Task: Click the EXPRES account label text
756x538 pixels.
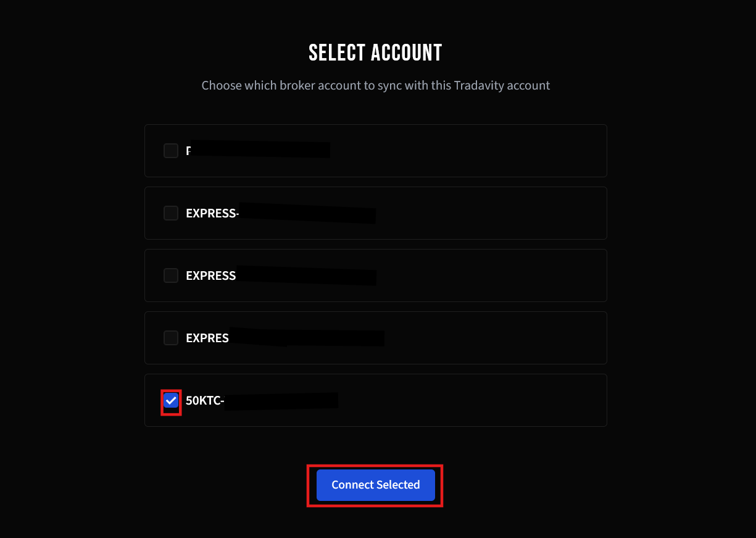Action: [x=208, y=338]
